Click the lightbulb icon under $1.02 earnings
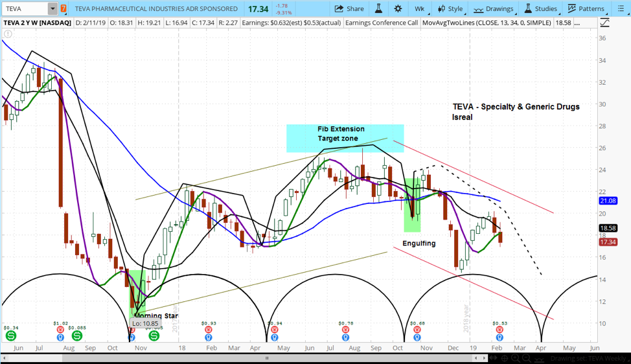The image size is (631, 364). (x=60, y=337)
